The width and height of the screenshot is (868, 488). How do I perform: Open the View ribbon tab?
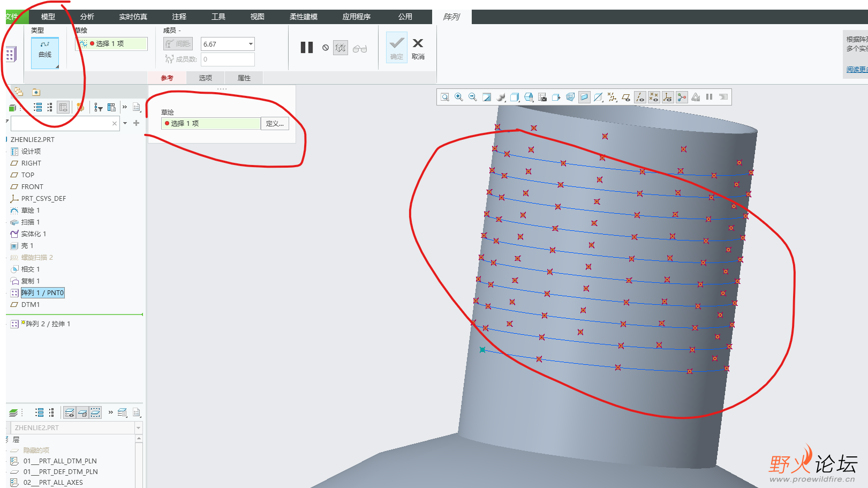(258, 17)
